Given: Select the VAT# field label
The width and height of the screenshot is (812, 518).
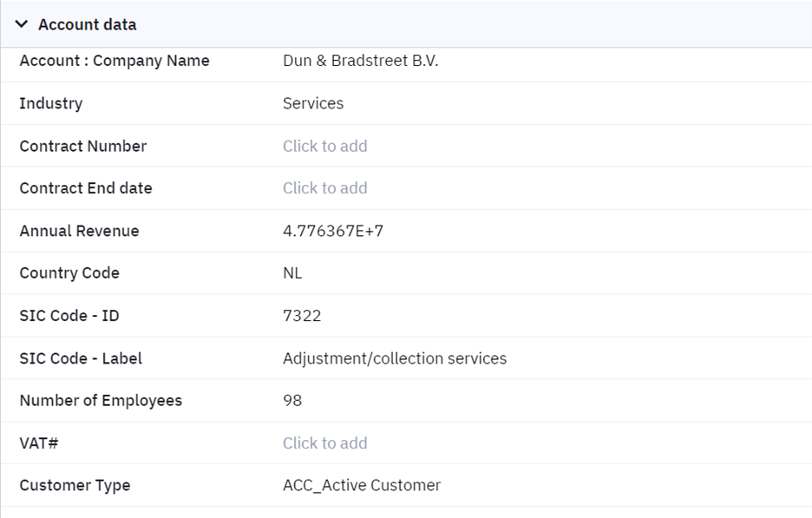Looking at the screenshot, I should 39,443.
